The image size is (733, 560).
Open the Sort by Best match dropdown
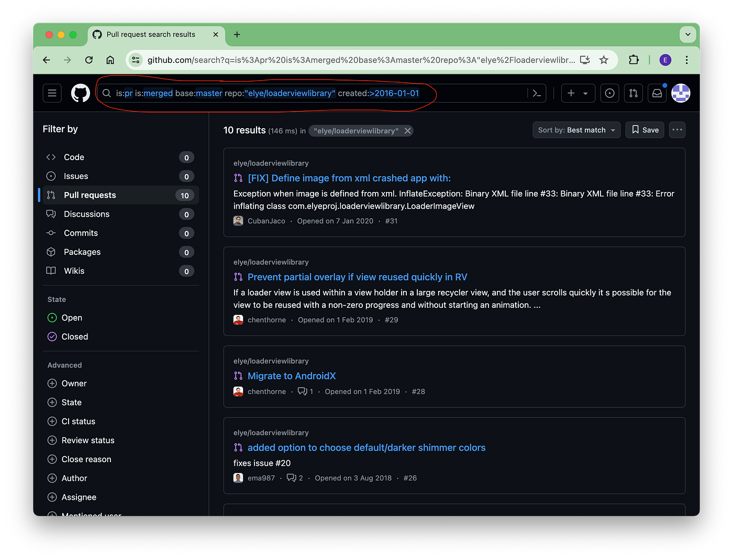pyautogui.click(x=576, y=130)
